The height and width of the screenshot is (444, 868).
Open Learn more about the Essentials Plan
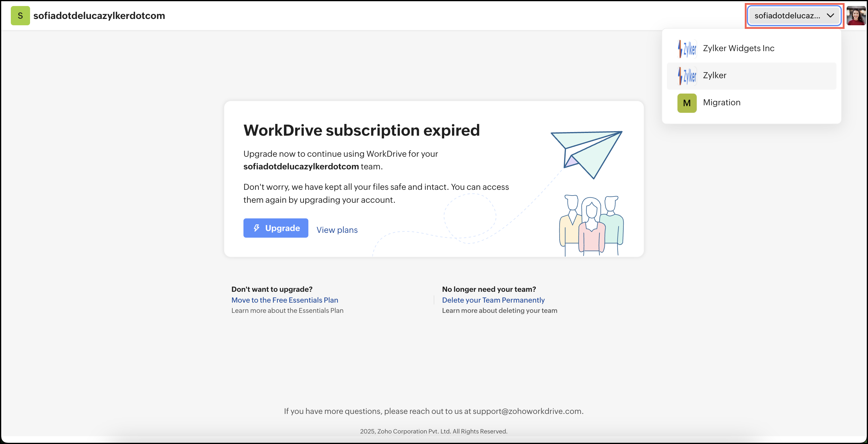point(287,310)
